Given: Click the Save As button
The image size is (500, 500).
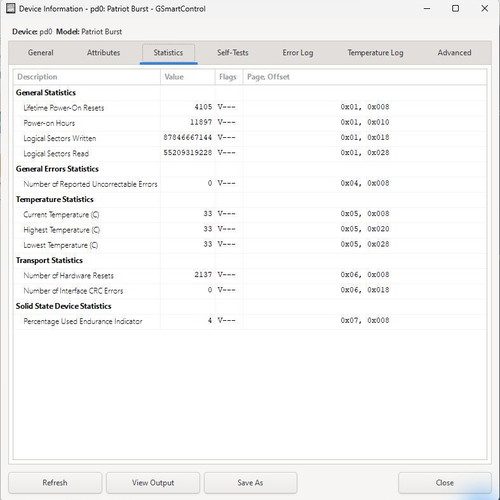Looking at the screenshot, I should (x=250, y=483).
